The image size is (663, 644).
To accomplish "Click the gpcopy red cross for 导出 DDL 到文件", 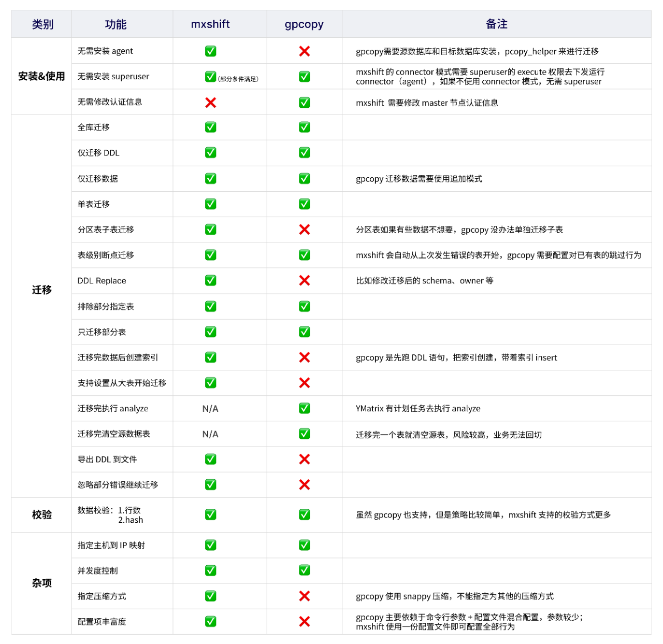I will [x=305, y=459].
